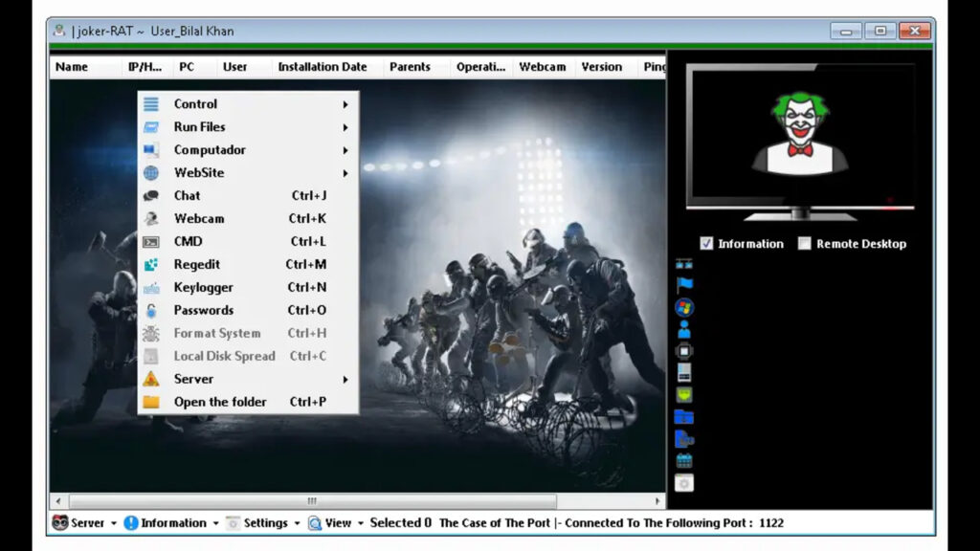
Task: Click the joker-RAT title bar app icon
Action: click(59, 30)
